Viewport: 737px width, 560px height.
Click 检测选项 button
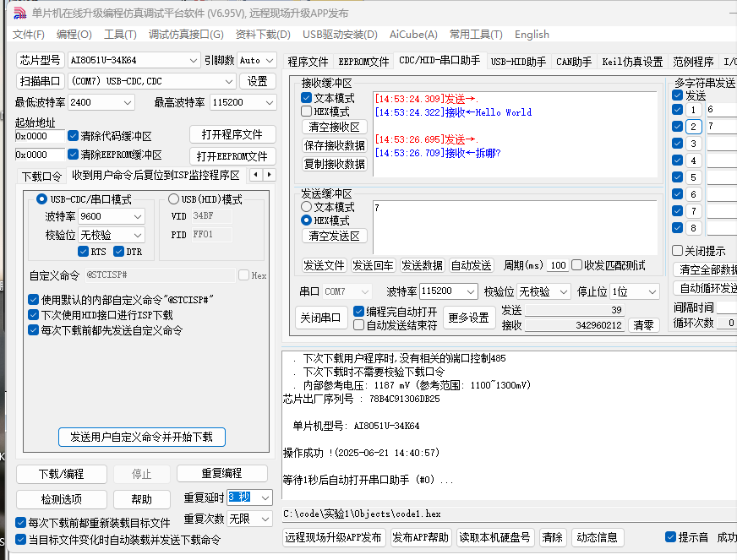point(62,499)
